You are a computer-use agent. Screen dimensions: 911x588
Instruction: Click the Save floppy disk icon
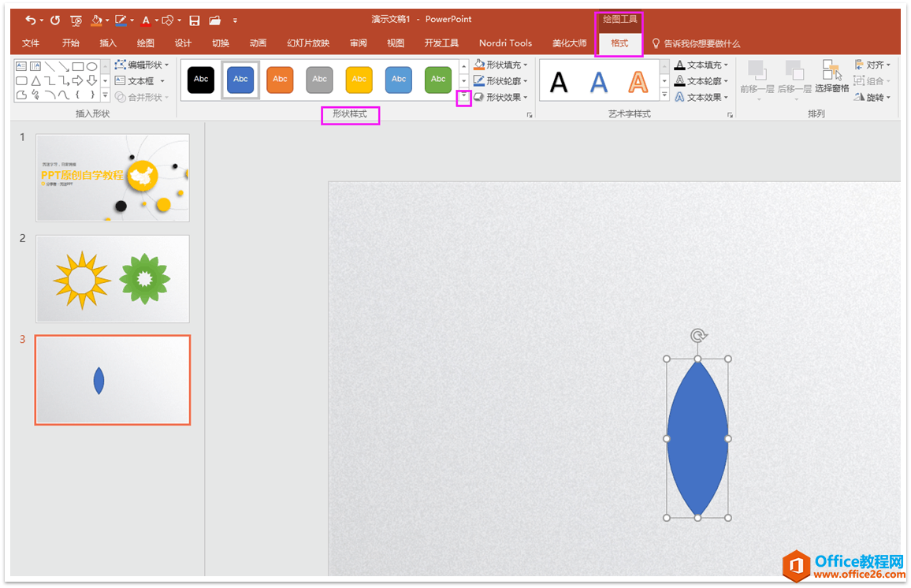pos(195,21)
